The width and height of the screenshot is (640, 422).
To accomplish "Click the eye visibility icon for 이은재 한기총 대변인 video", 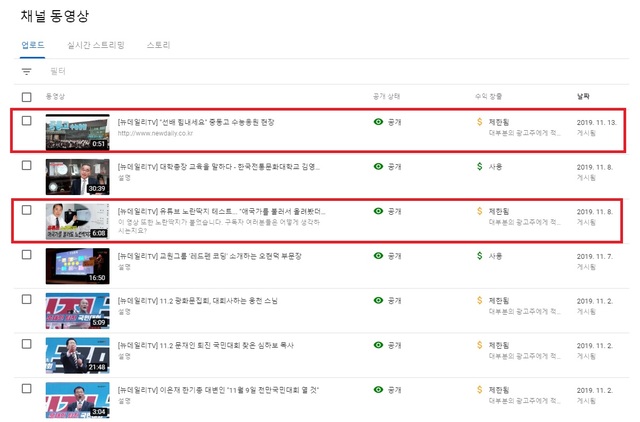I will click(x=378, y=389).
